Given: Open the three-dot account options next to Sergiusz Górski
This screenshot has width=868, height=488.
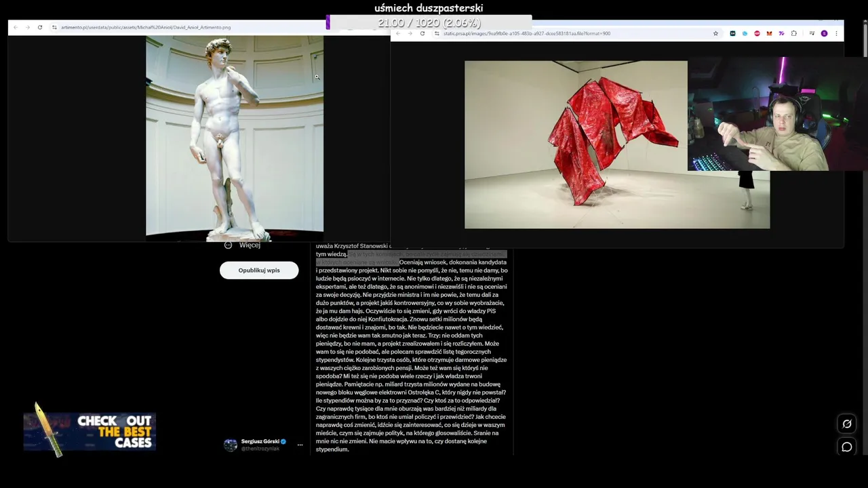Looking at the screenshot, I should 300,445.
